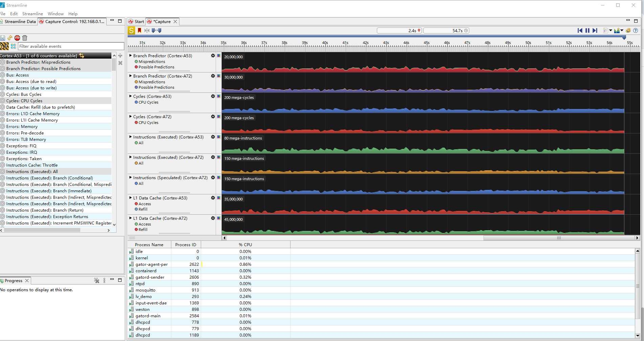Viewport: 644px width, 341px height.
Task: Expand the Cycles (Cortex-A53) chart row
Action: pyautogui.click(x=130, y=97)
